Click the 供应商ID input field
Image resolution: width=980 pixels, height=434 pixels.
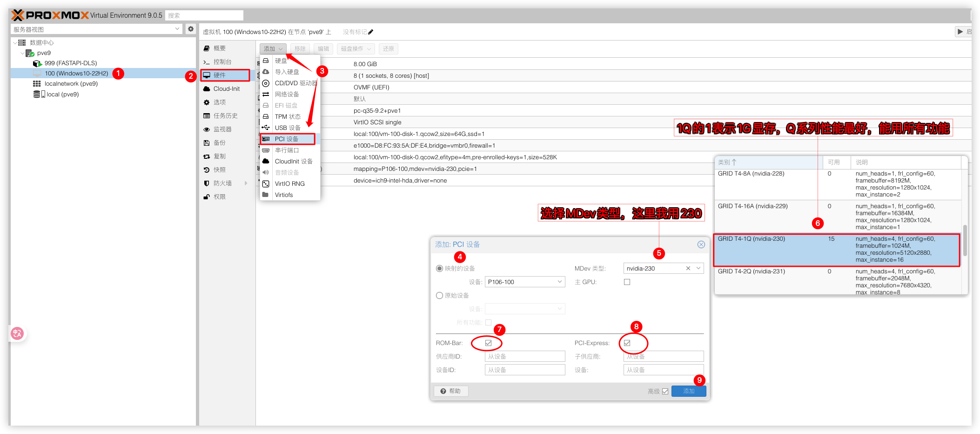coord(525,356)
